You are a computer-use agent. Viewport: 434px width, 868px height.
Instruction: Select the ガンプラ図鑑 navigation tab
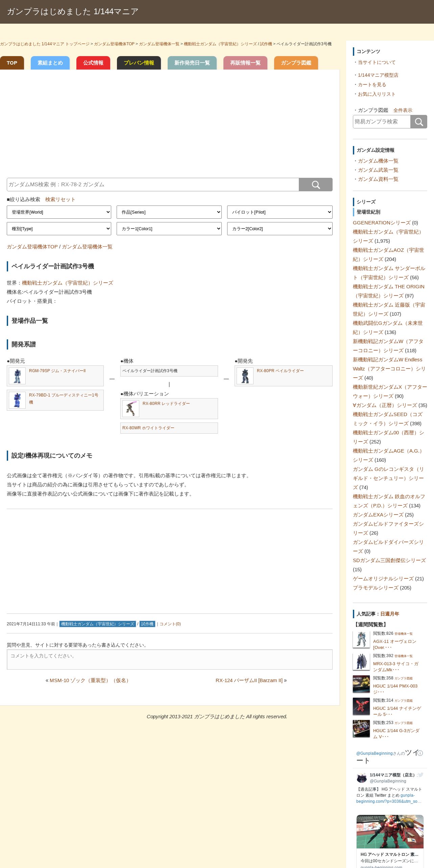296,63
